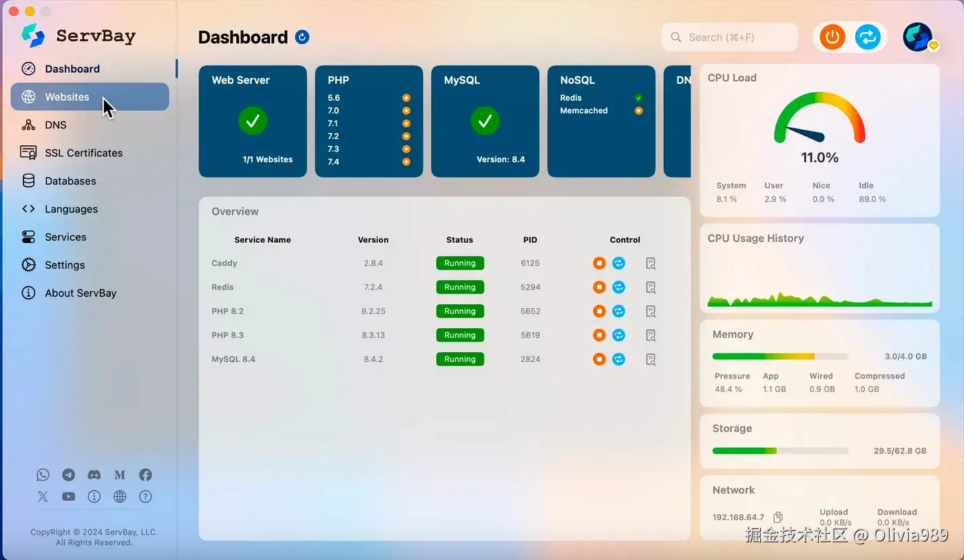
Task: Open the Telegram link icon
Action: (x=68, y=475)
